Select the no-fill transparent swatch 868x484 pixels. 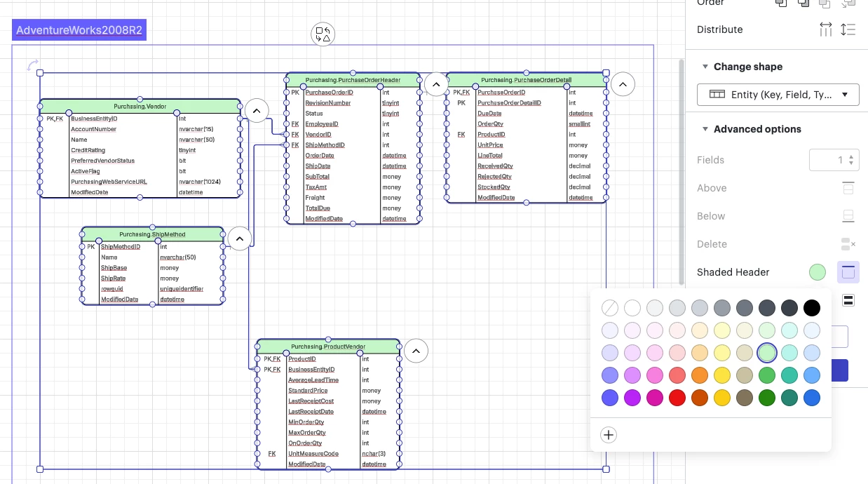610,307
